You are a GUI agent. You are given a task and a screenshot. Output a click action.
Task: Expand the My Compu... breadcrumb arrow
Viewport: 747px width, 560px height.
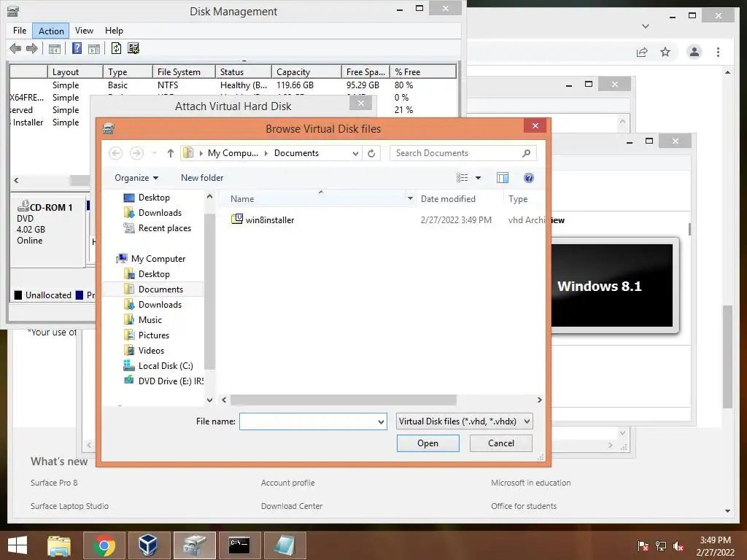coord(266,153)
